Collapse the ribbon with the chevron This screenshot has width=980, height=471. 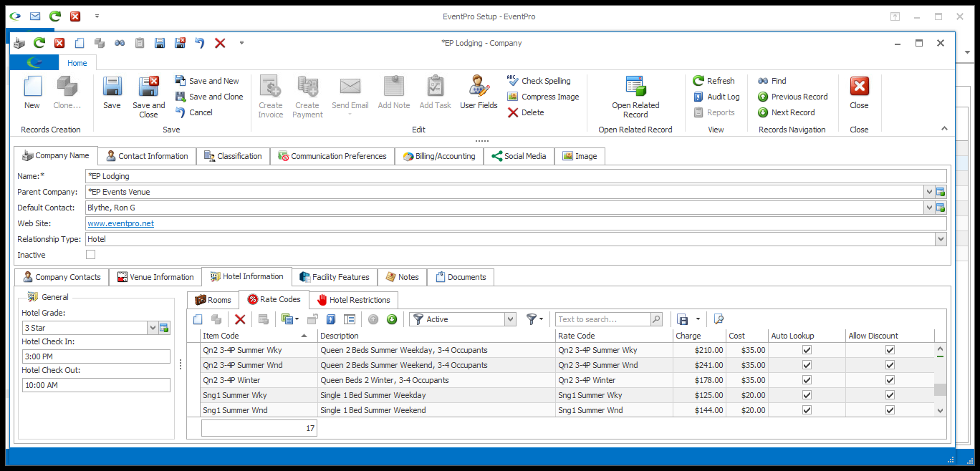944,129
